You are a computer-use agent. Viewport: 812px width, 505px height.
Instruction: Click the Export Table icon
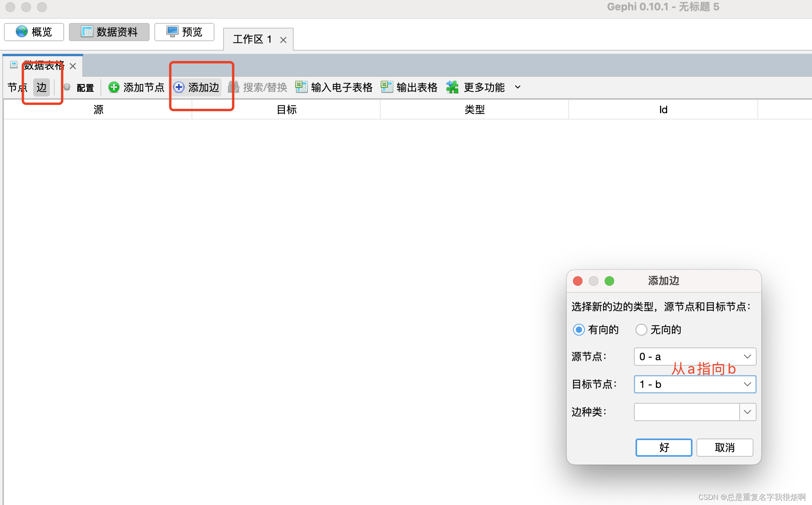click(x=387, y=87)
